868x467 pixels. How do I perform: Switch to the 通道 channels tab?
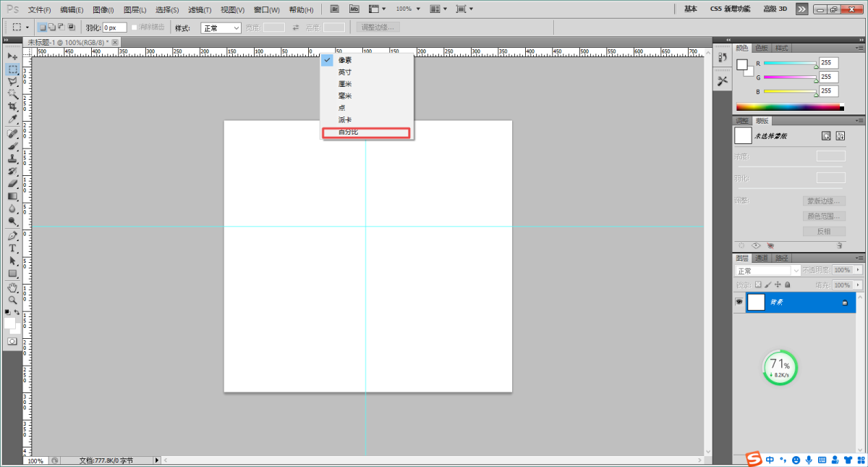(x=762, y=258)
